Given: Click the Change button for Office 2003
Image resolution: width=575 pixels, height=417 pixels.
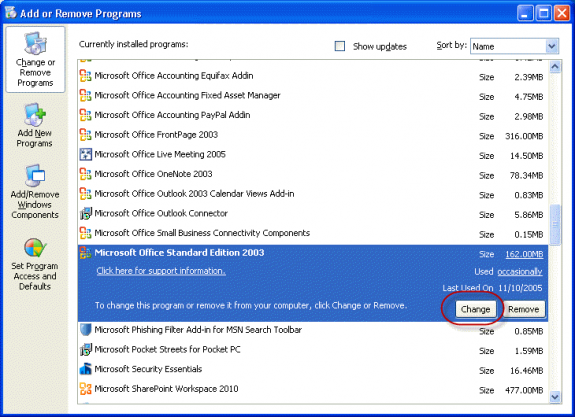Looking at the screenshot, I should point(475,309).
